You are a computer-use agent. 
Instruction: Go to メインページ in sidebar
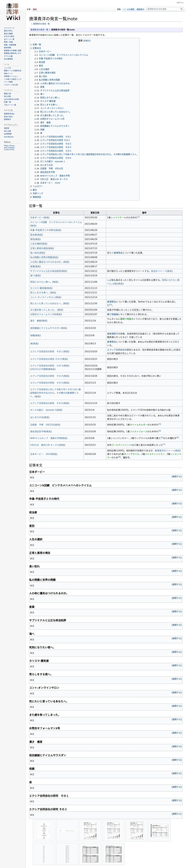(x=9, y=28)
